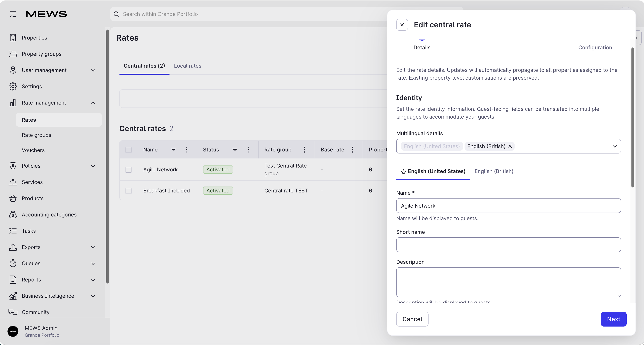Viewport: 644px width, 345px height.
Task: Click the Name input field
Action: (x=508, y=206)
